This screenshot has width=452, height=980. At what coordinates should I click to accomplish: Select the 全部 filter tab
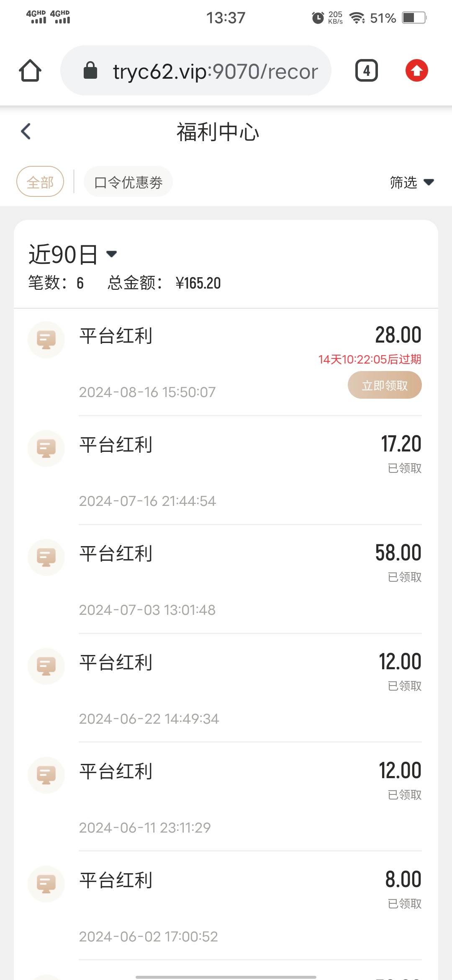point(40,182)
